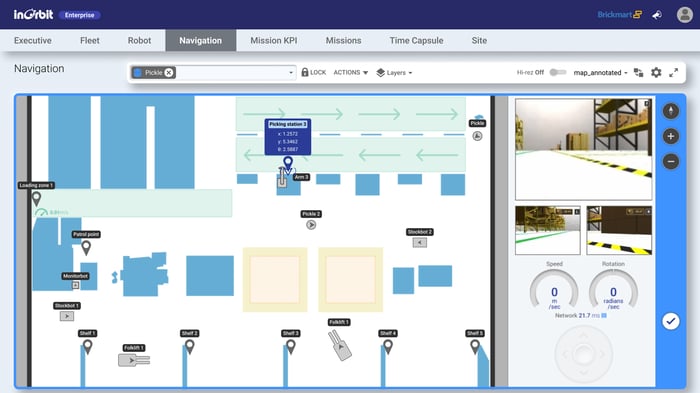Open the Time Capsule tab
Image resolution: width=700 pixels, height=393 pixels.
click(x=416, y=40)
